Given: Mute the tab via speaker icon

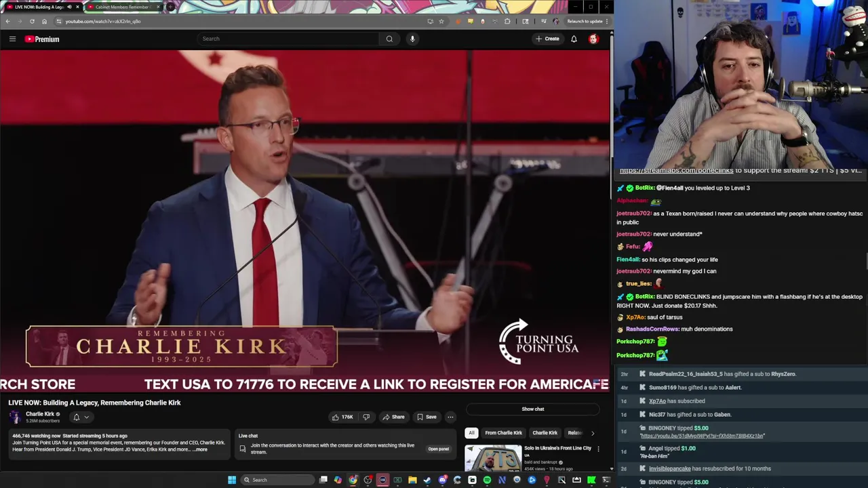Looking at the screenshot, I should click(68, 7).
